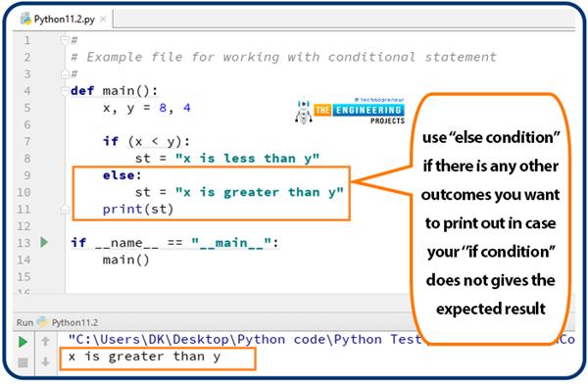Toggle fold end marker at line 11

click(x=65, y=209)
